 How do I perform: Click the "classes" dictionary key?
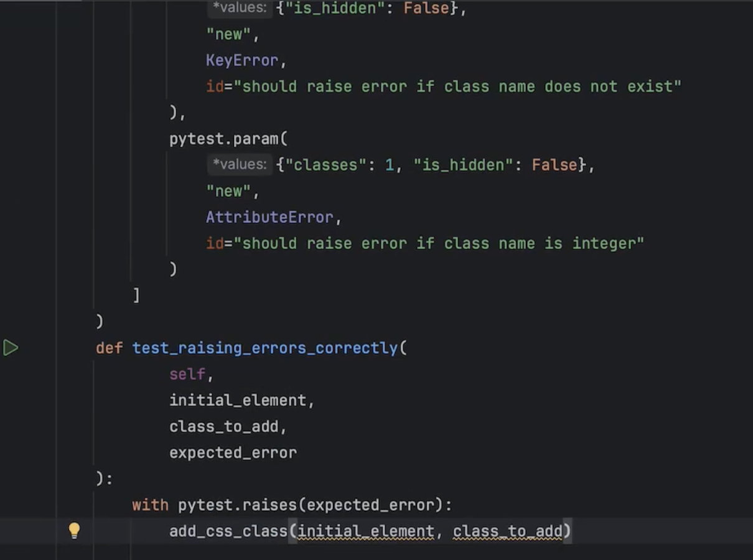point(326,165)
